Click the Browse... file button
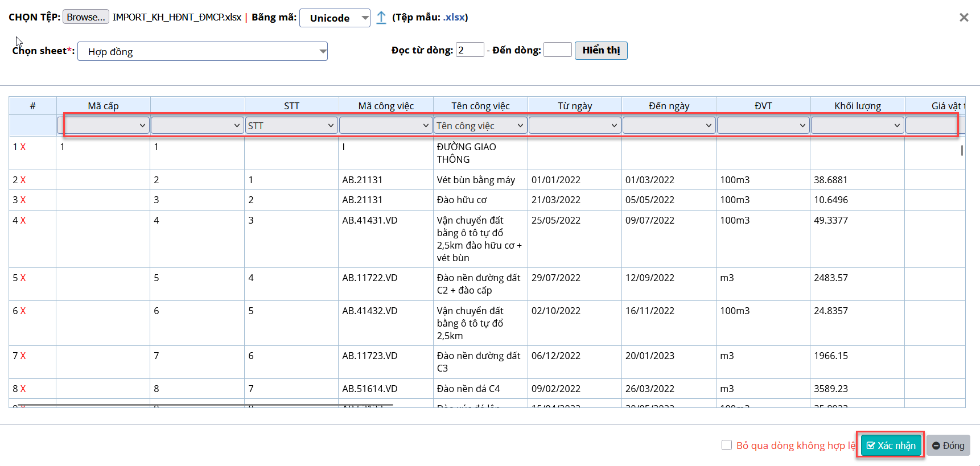The width and height of the screenshot is (980, 466). [86, 17]
